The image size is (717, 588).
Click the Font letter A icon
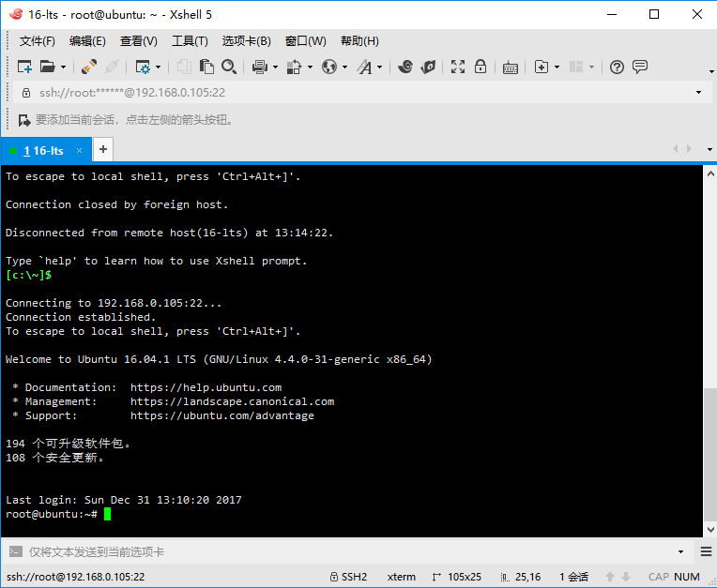[365, 68]
